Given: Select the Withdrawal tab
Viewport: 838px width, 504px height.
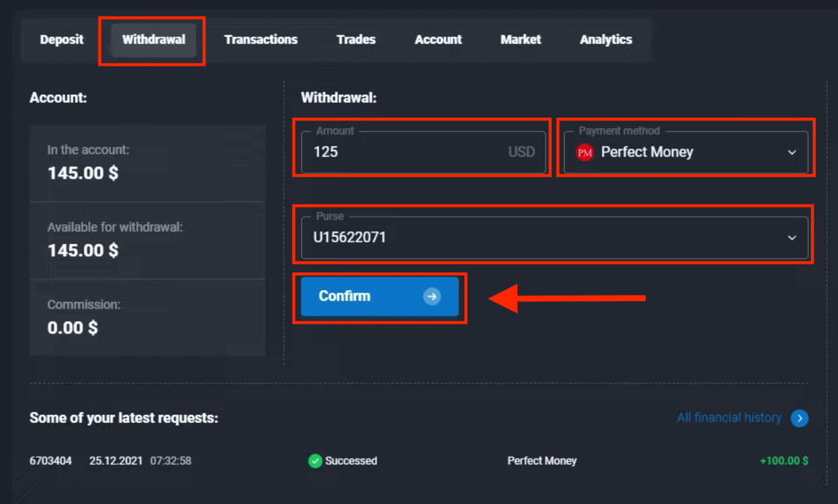Looking at the screenshot, I should (154, 40).
